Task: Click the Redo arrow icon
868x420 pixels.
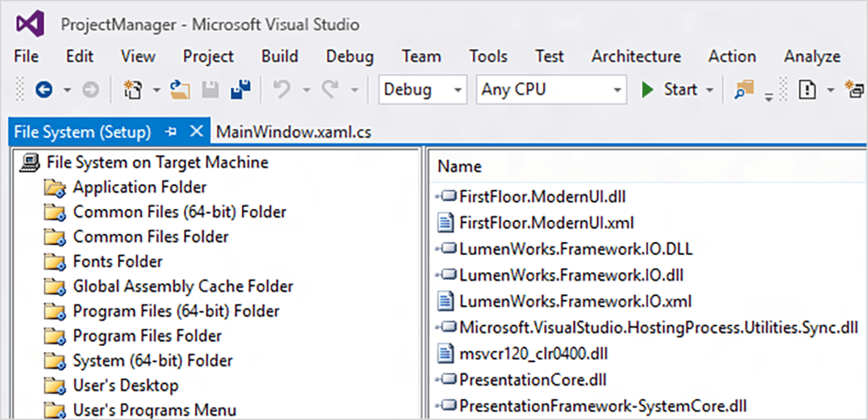Action: point(331,90)
